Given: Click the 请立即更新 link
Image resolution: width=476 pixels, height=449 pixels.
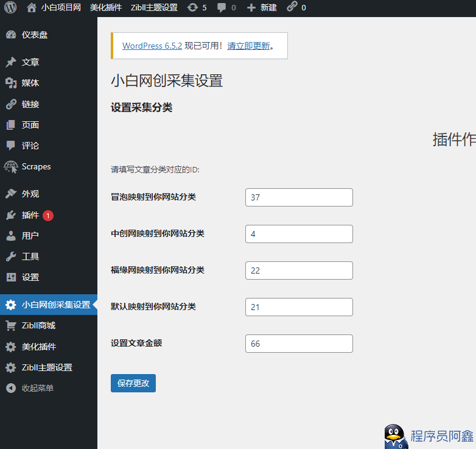Looking at the screenshot, I should point(248,46).
